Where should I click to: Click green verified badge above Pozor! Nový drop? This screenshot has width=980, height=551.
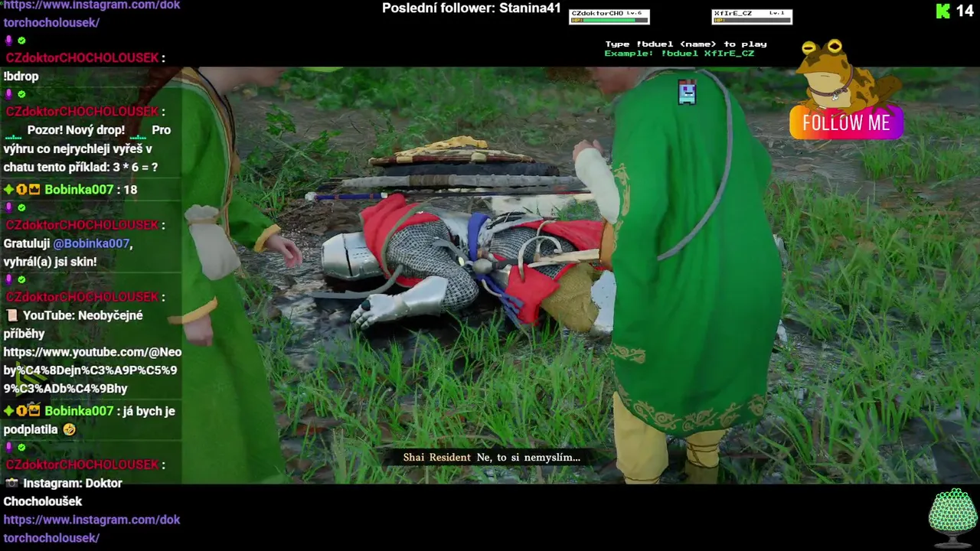click(x=21, y=94)
